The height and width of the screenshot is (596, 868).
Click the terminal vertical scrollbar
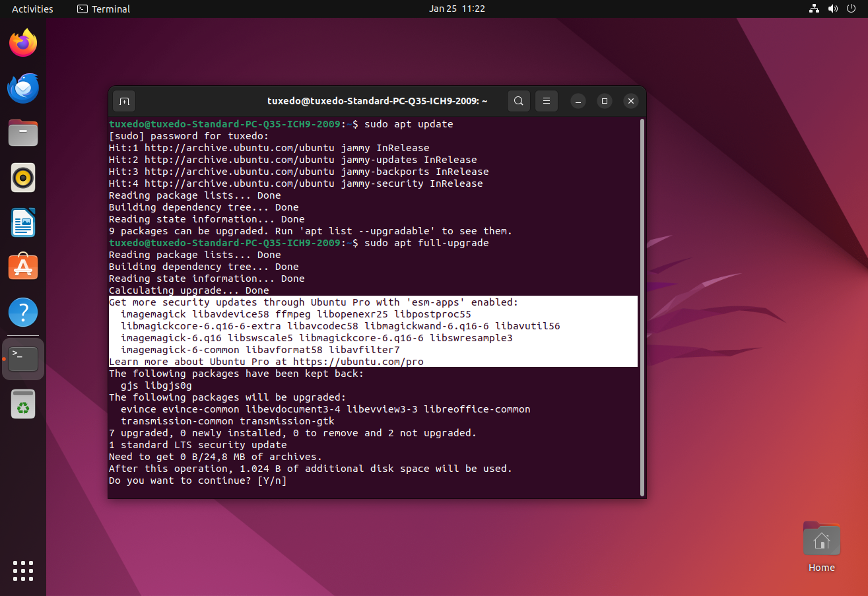tap(642, 307)
